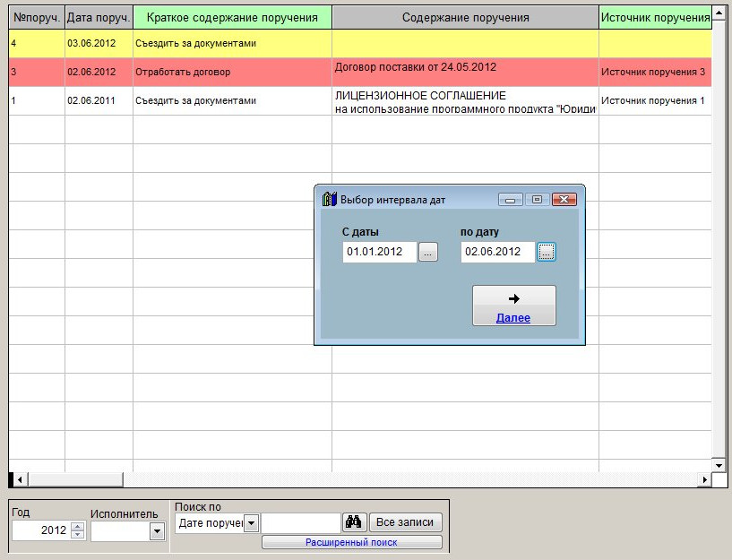Screen dimensions: 732x560
Task: Select the cell with date 02.06.2012 in red row
Action: click(99, 72)
